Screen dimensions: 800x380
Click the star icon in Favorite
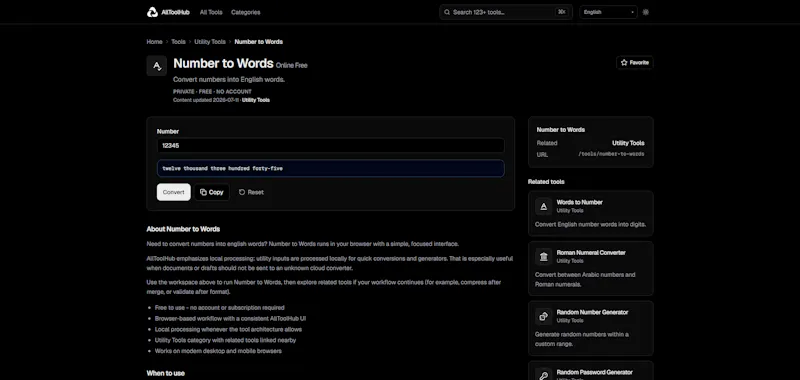tap(624, 63)
